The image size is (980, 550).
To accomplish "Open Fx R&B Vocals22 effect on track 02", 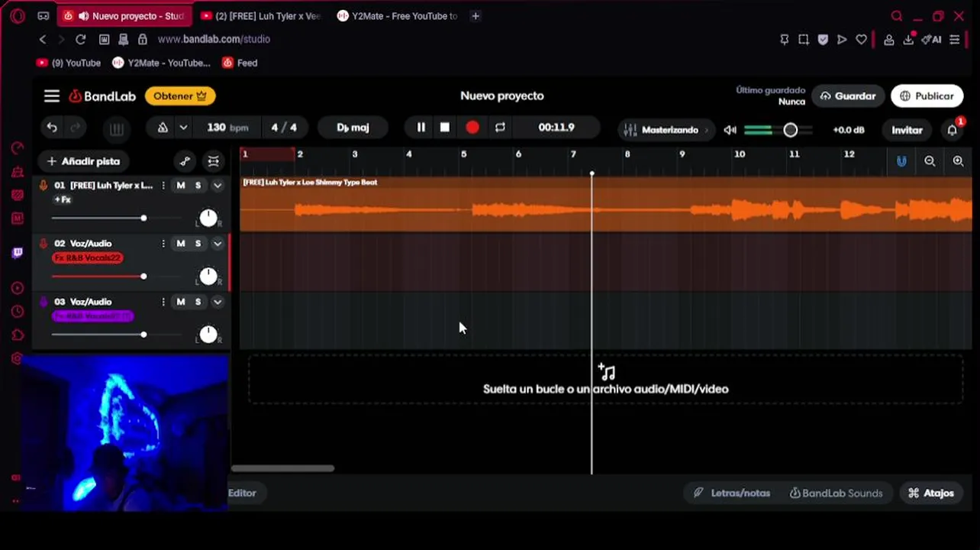I will tap(88, 258).
